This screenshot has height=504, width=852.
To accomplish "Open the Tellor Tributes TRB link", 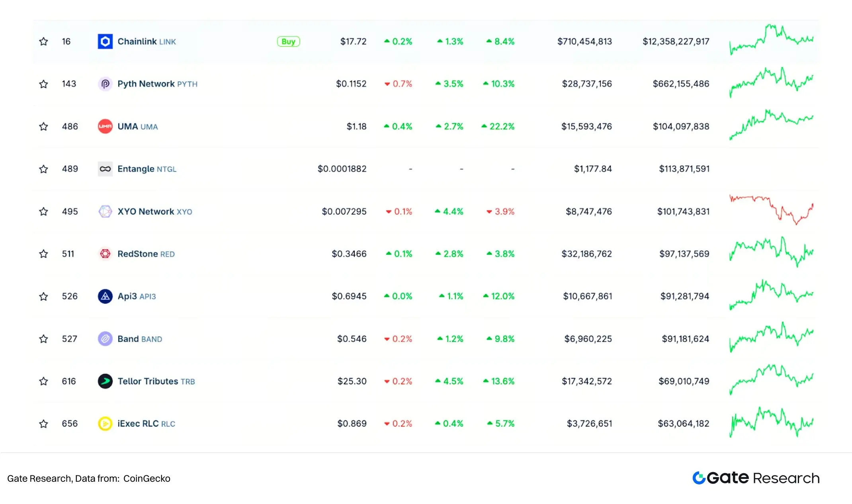I will [x=156, y=381].
